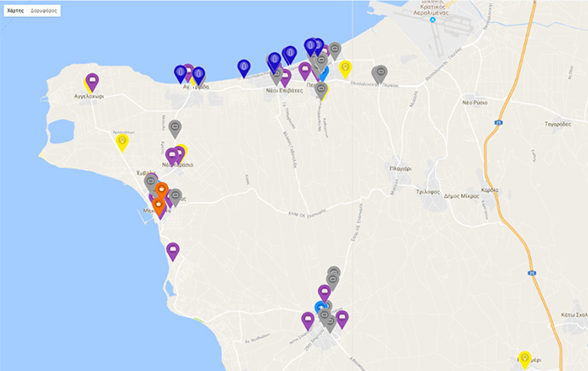Open the gray marker north of Νέα Κερασιά
The width and height of the screenshot is (588, 371).
(175, 127)
